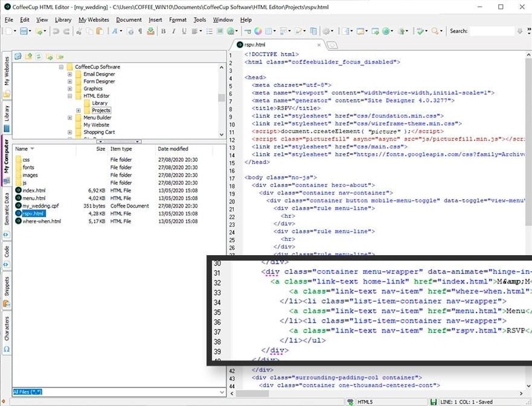Select index.html in the file list
The height and width of the screenshot is (406, 532).
[33, 190]
